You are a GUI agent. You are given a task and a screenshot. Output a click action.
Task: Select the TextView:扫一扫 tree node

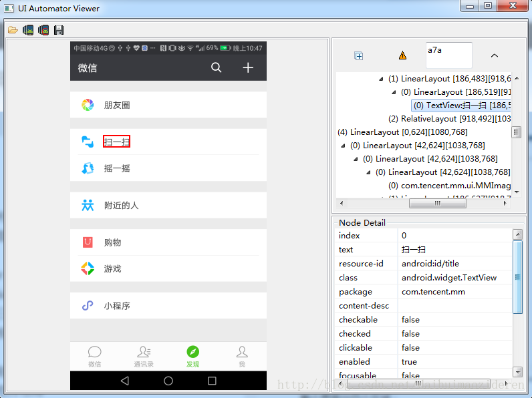[460, 106]
